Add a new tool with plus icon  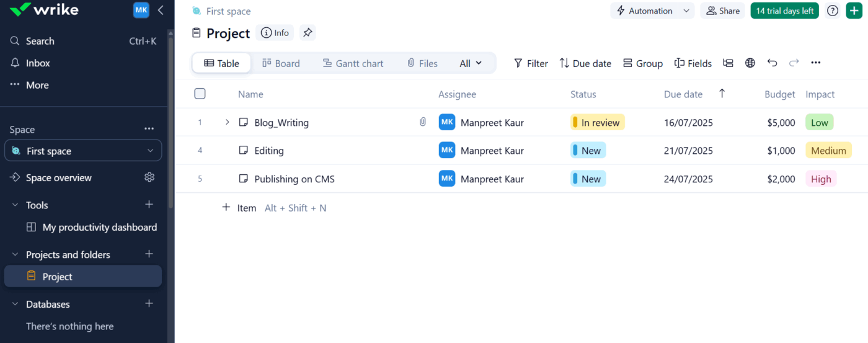149,205
